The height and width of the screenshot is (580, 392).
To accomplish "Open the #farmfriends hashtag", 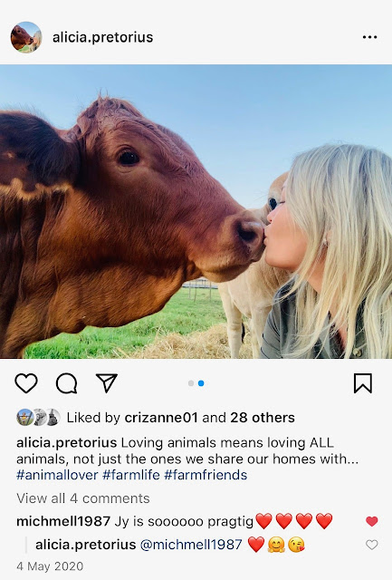I will click(x=206, y=475).
